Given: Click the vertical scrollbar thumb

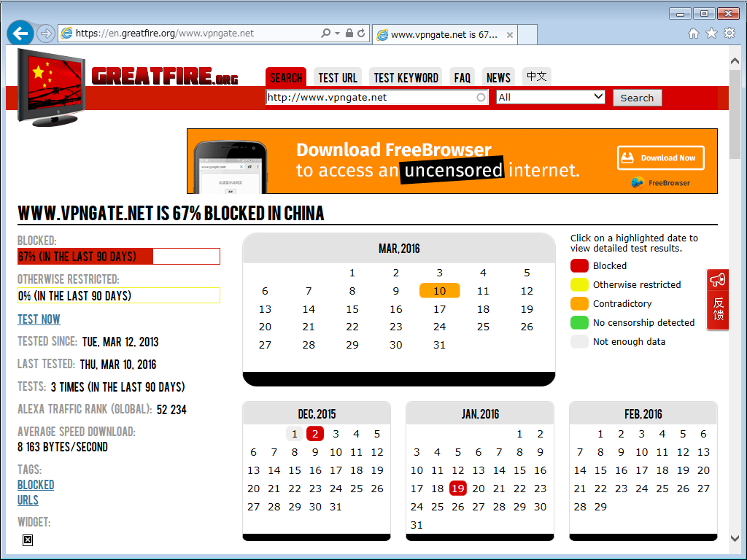Looking at the screenshot, I should [x=735, y=114].
